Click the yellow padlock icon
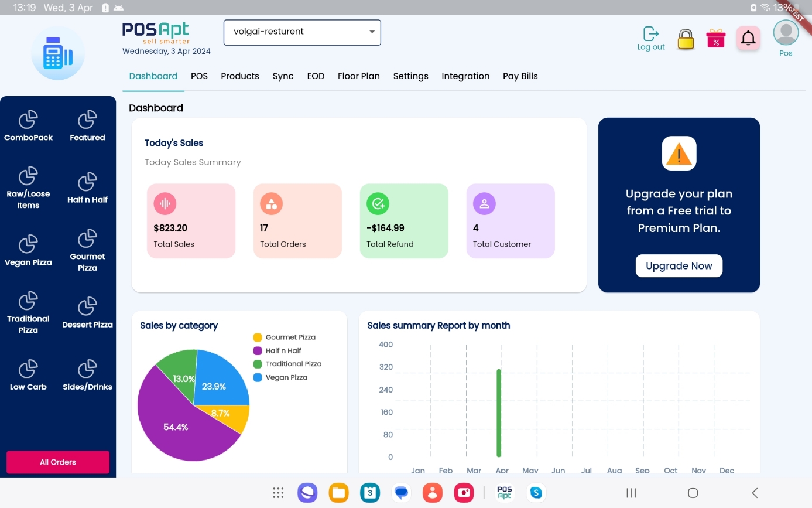The height and width of the screenshot is (508, 812). pos(685,37)
